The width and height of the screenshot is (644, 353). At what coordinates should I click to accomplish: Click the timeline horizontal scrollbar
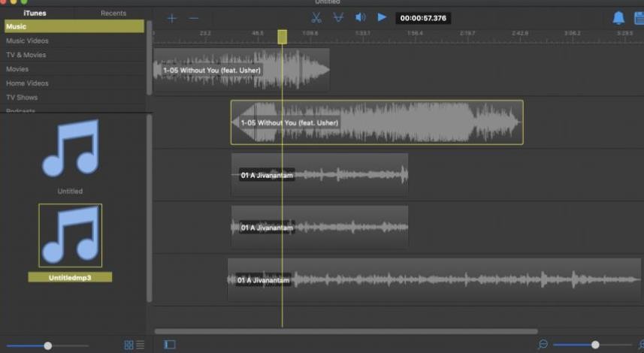click(x=346, y=330)
